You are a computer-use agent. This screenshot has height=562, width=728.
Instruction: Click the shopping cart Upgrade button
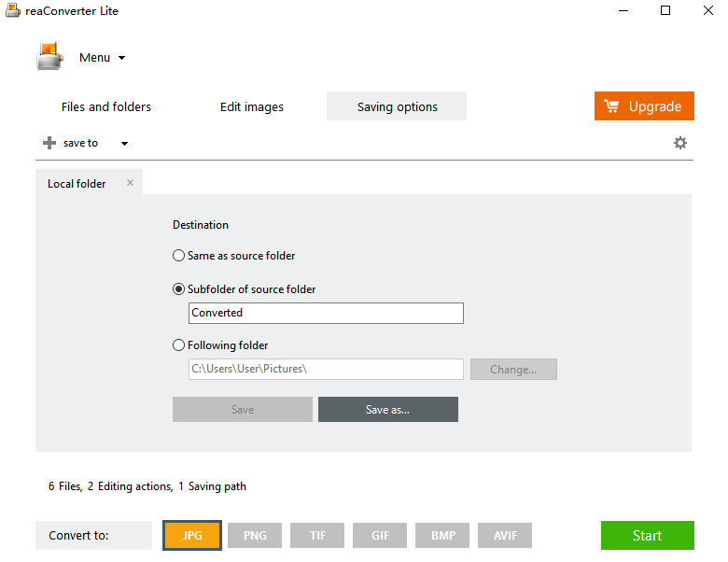point(644,106)
